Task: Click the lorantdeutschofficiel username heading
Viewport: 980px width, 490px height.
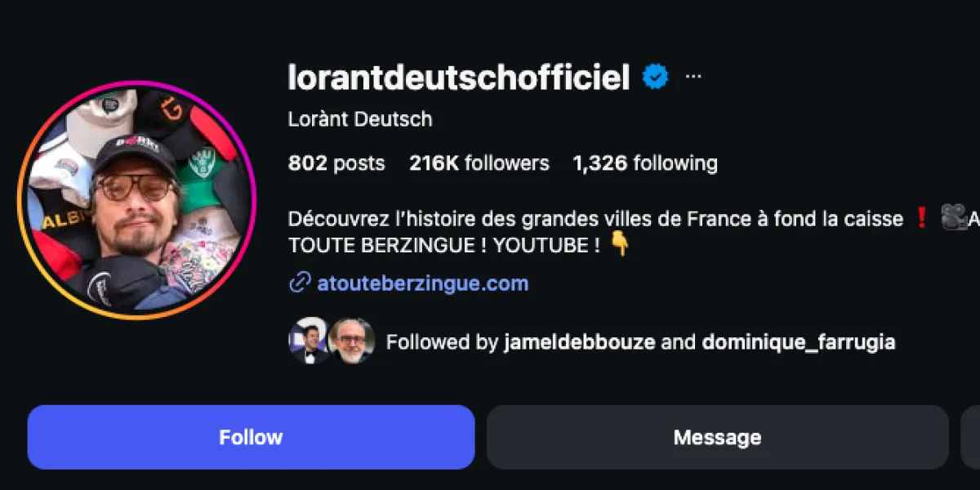Action: [459, 78]
